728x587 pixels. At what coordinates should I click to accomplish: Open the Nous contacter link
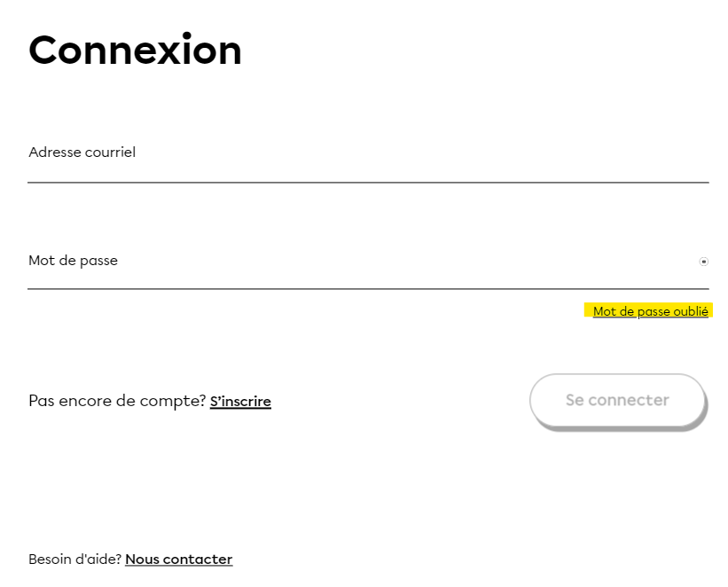pos(178,560)
